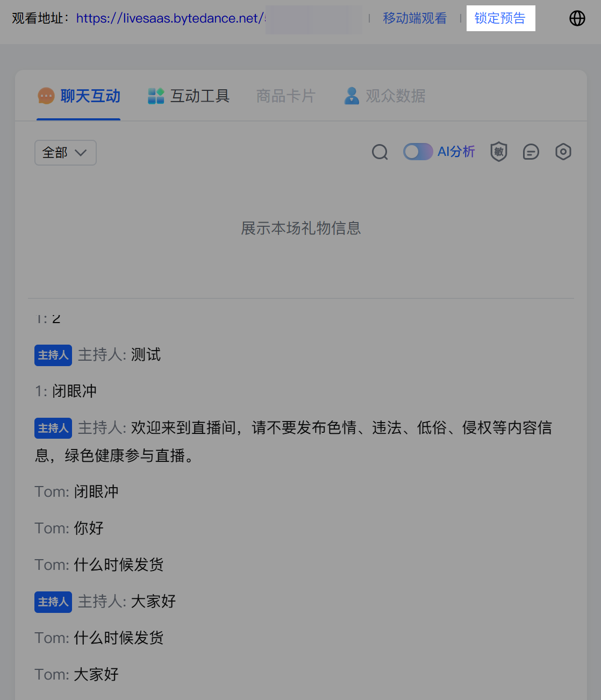Expand the 全部 filter dropdown

coord(66,153)
